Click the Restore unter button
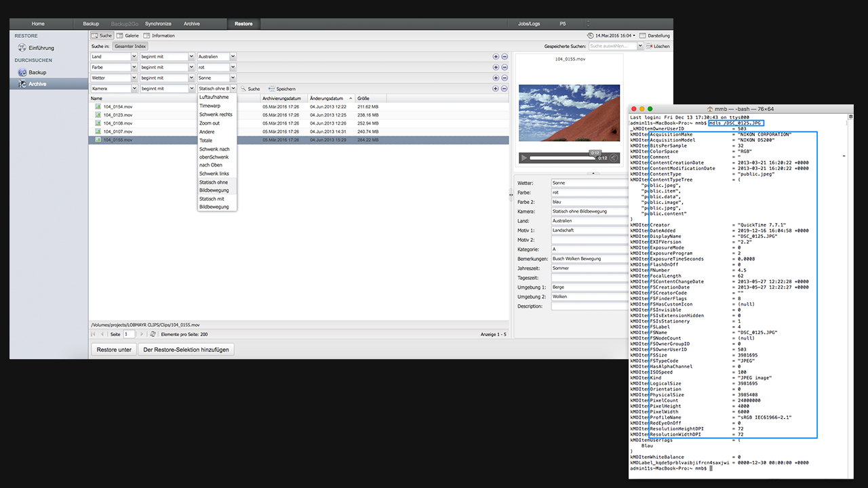Viewport: 868px width, 488px height. [x=114, y=350]
